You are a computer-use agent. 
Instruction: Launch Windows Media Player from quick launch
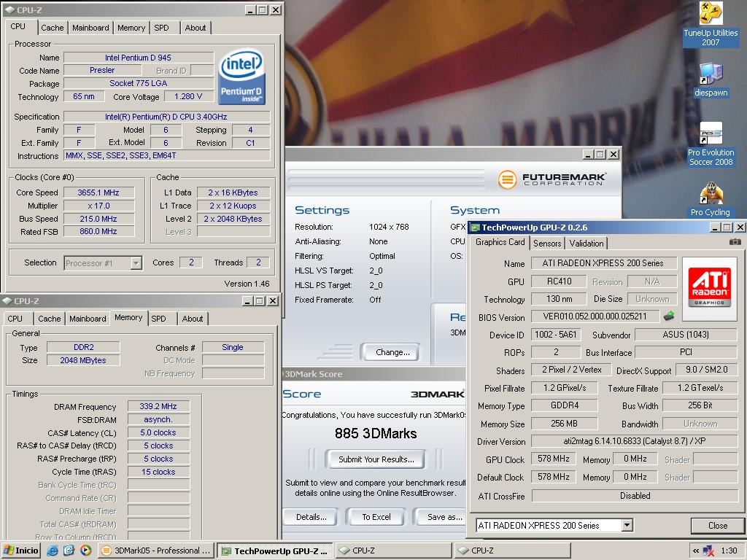pos(86,551)
